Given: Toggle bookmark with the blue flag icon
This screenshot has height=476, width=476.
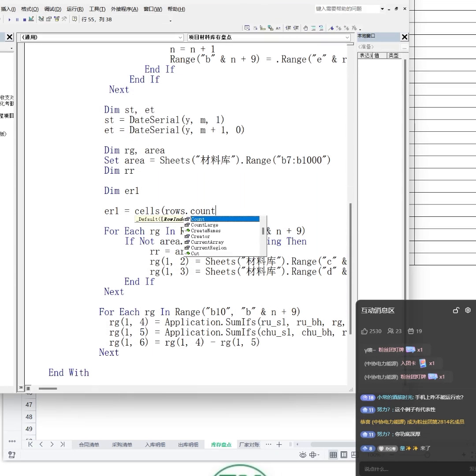Looking at the screenshot, I should click(x=331, y=28).
